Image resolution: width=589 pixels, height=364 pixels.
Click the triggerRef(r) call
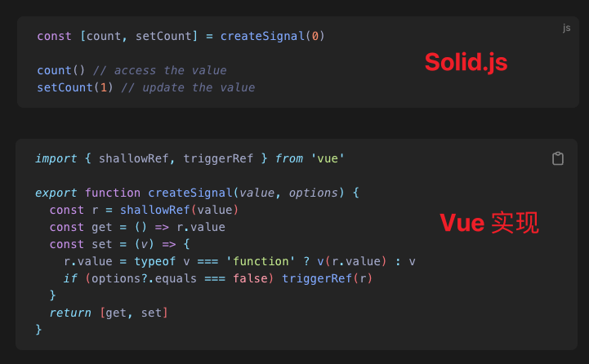point(327,278)
